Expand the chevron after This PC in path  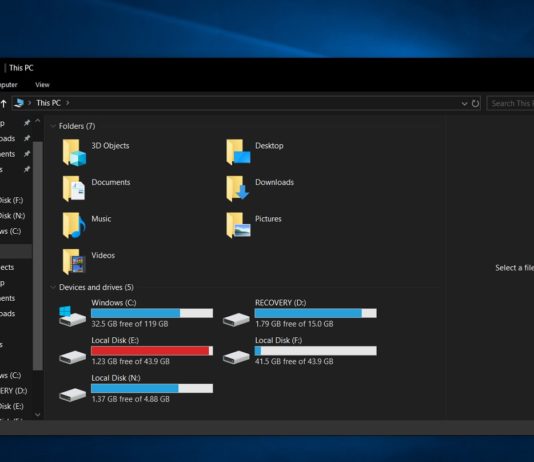[67, 103]
